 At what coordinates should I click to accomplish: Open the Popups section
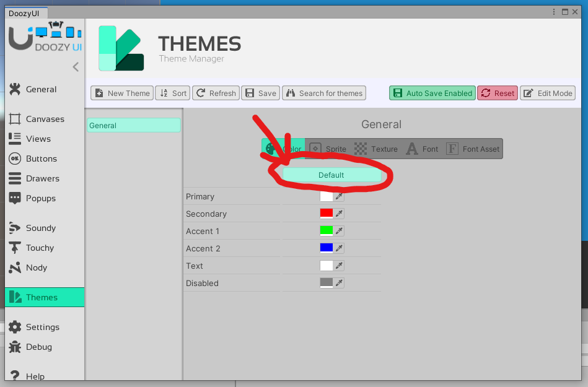tap(45, 198)
